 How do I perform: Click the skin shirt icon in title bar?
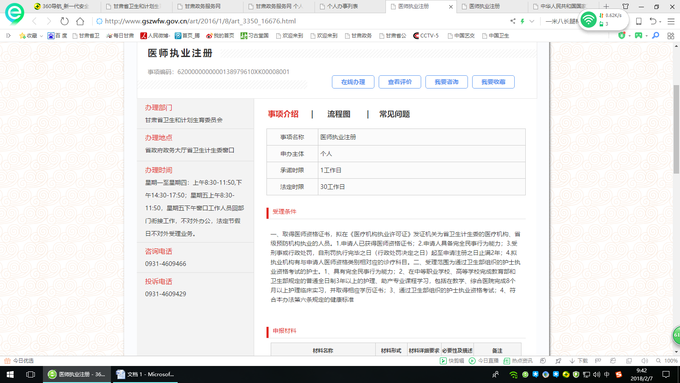click(625, 7)
